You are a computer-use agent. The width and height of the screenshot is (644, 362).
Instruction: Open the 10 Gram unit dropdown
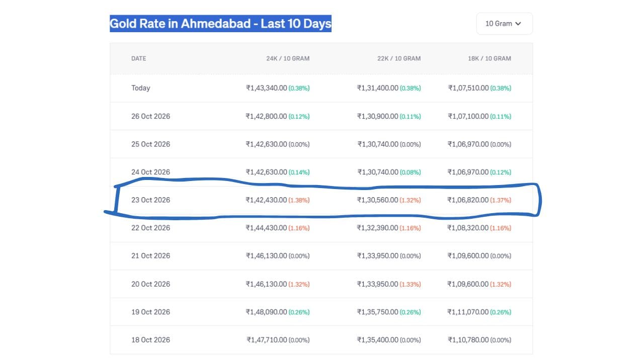point(504,24)
